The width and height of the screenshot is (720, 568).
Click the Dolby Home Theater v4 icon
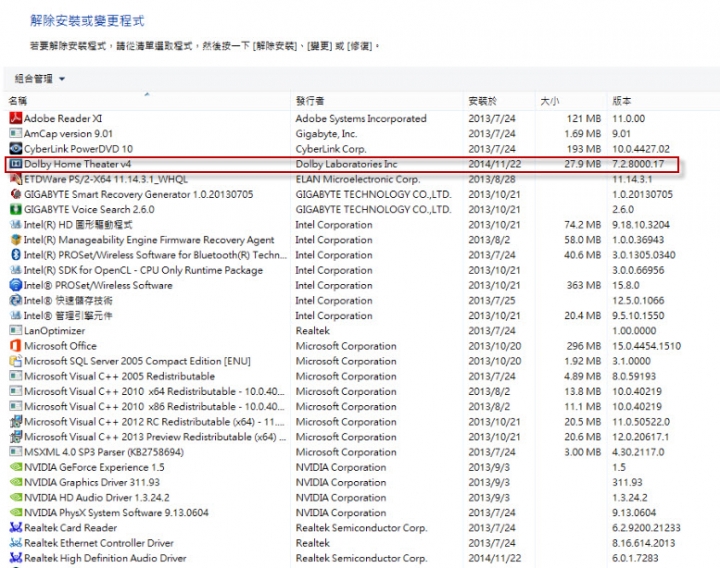coord(16,164)
